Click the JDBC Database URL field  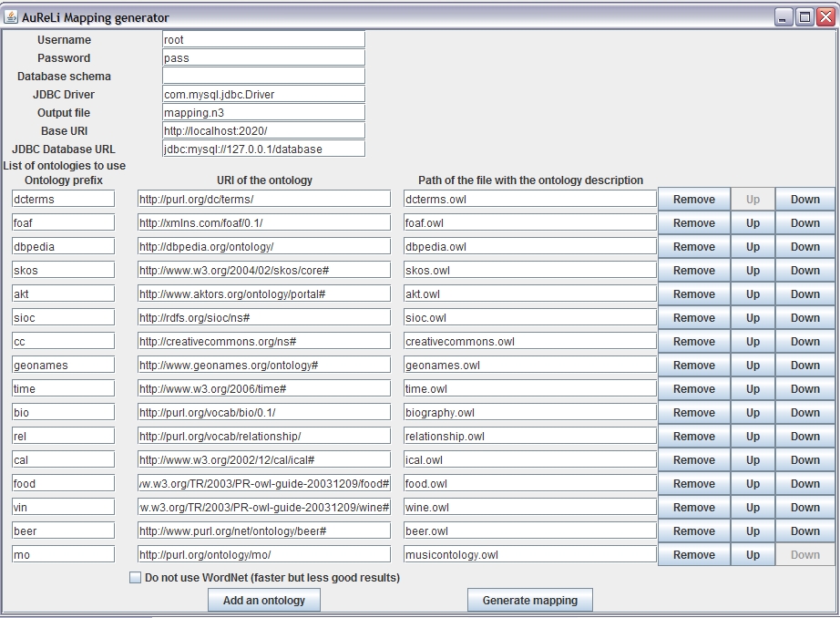pyautogui.click(x=263, y=149)
